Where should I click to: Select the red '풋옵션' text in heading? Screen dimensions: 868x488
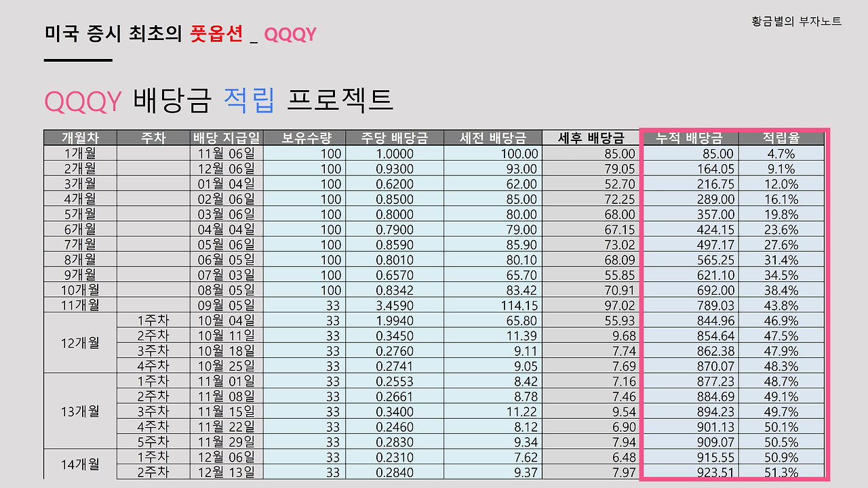pos(216,34)
